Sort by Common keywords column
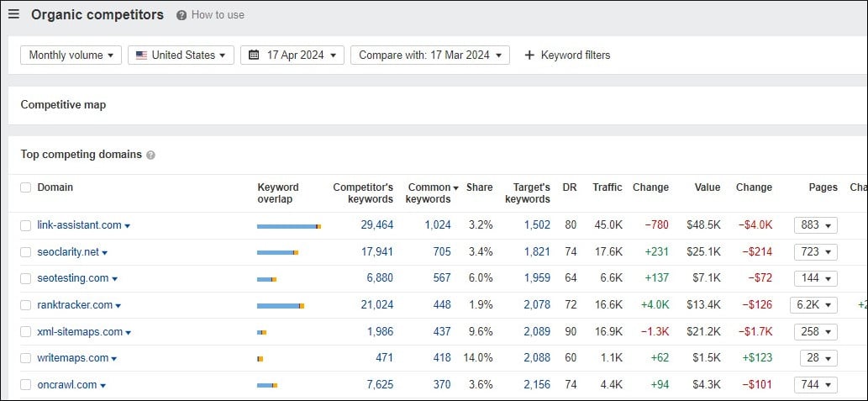The height and width of the screenshot is (401, 868). [x=432, y=193]
